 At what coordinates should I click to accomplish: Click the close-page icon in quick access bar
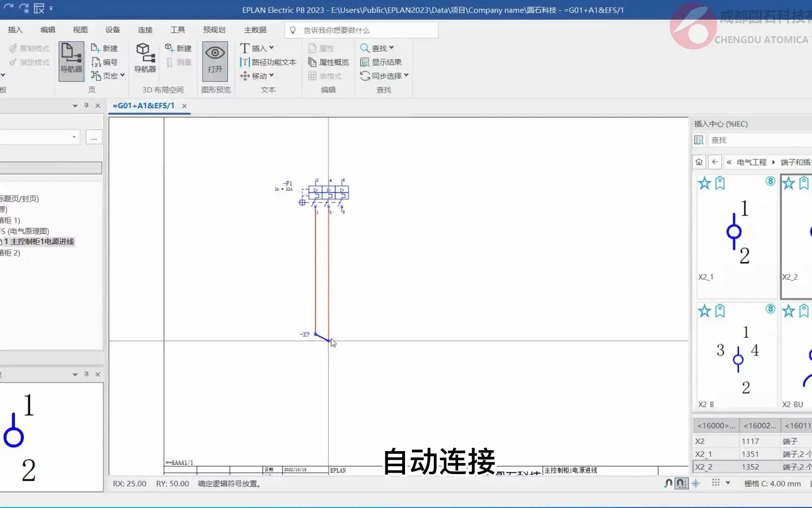(39, 8)
